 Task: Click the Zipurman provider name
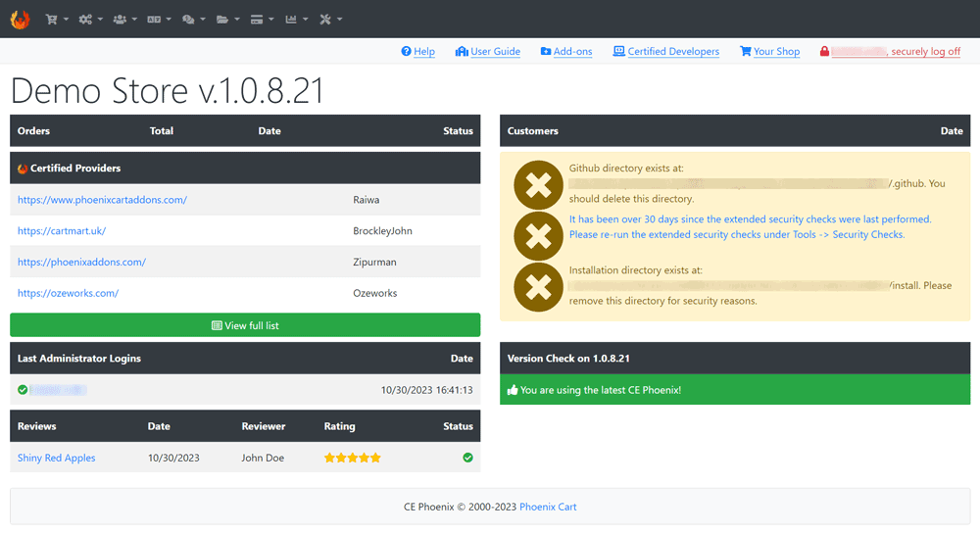pyautogui.click(x=374, y=263)
